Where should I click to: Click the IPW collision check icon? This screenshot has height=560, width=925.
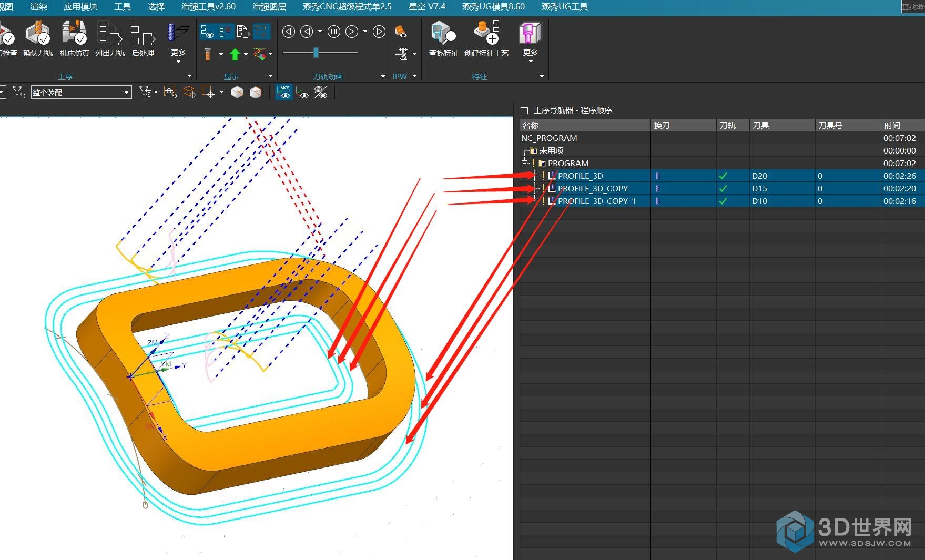coord(402,54)
